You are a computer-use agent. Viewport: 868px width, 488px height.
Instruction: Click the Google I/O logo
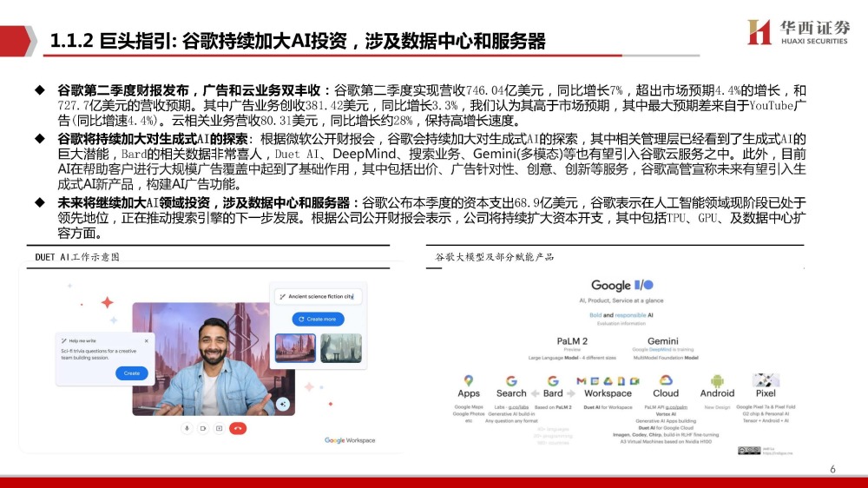click(622, 286)
